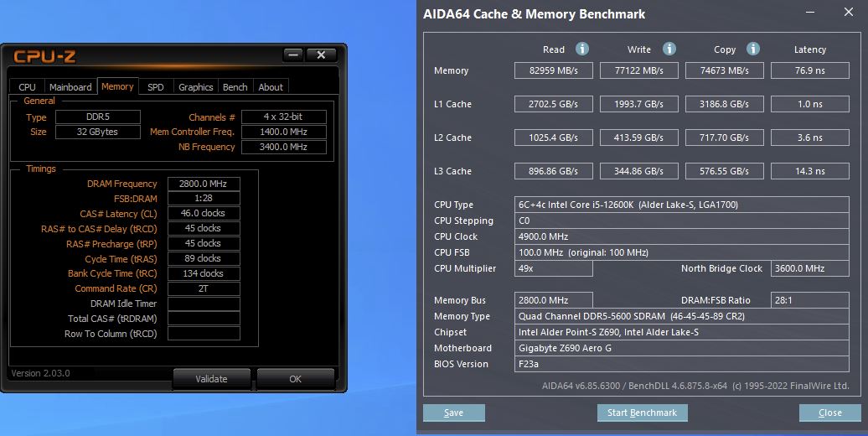The image size is (868, 436).
Task: Click the Close button in AIDA64
Action: tap(829, 413)
